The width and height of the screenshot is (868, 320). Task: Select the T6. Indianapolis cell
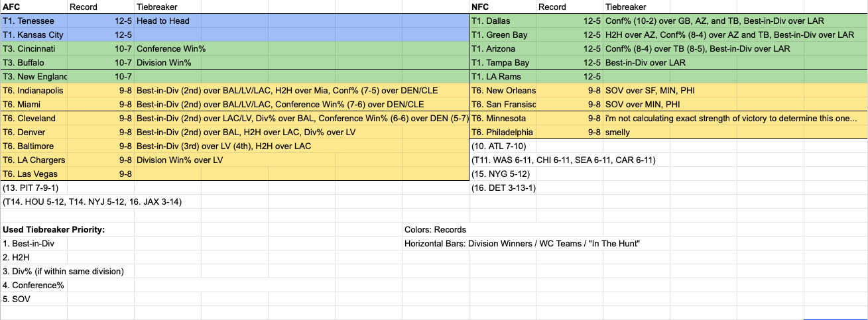click(x=33, y=90)
